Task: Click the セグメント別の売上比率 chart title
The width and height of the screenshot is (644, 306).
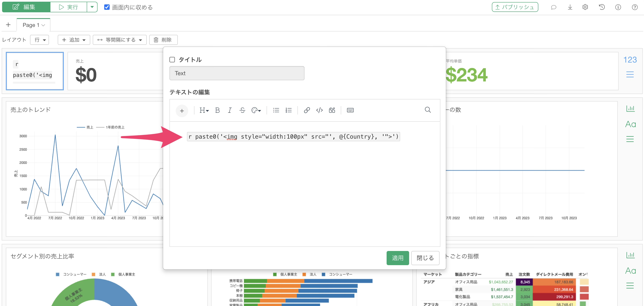Action: (x=42, y=256)
